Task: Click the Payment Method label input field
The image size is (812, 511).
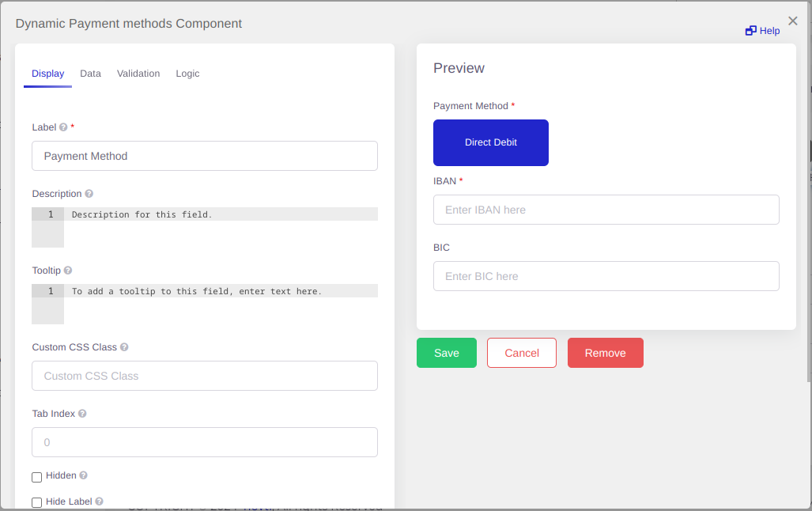Action: pos(204,156)
